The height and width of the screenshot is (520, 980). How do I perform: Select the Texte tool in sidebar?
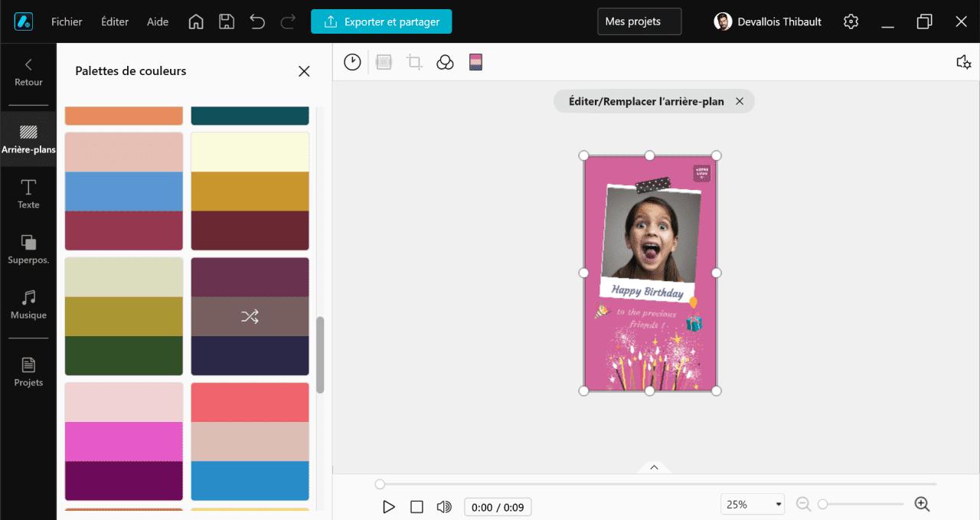tap(28, 195)
